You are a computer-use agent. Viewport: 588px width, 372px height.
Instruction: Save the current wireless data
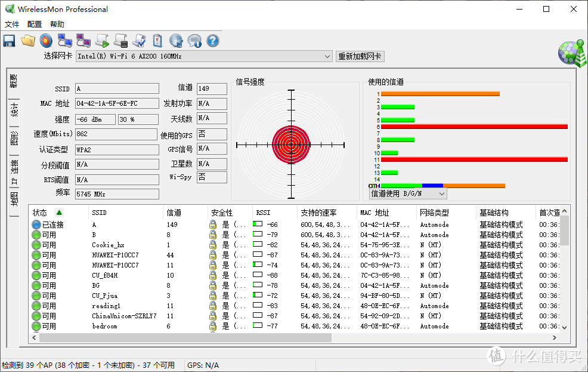pos(9,40)
